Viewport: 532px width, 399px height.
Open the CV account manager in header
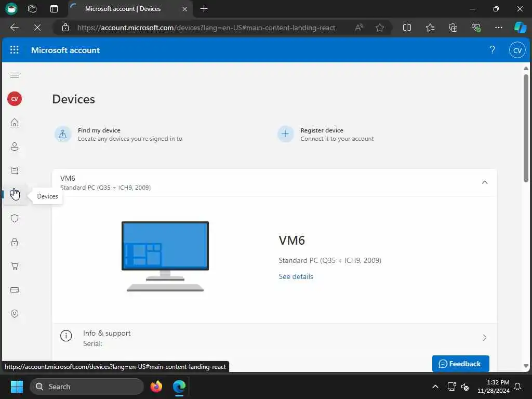pyautogui.click(x=517, y=50)
